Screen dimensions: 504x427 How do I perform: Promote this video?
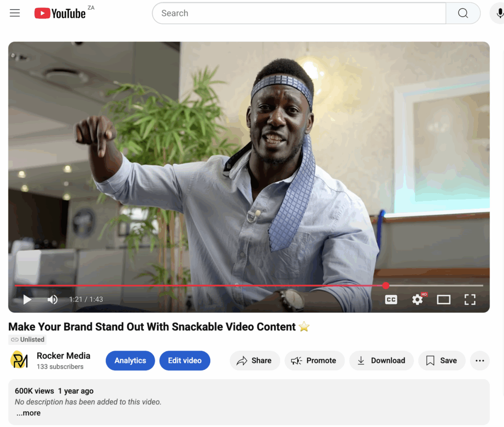pos(314,361)
